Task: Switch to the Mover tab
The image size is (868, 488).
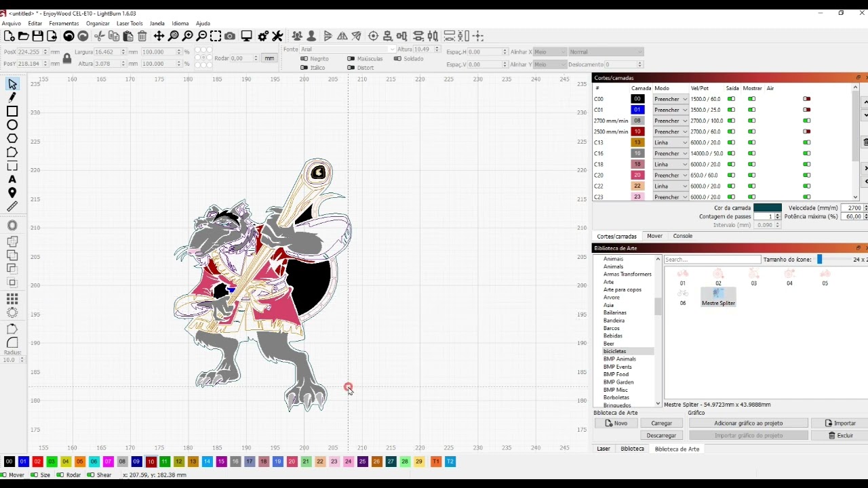Action: [x=654, y=236]
